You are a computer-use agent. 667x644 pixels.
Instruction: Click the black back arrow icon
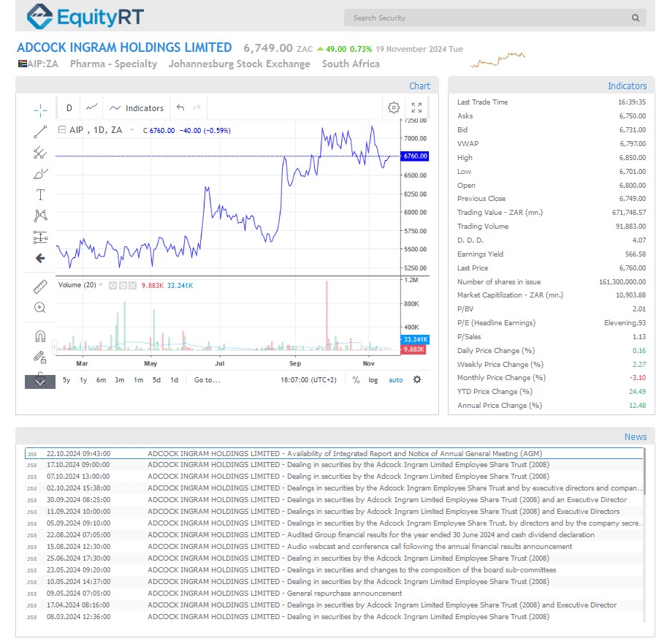tap(40, 258)
